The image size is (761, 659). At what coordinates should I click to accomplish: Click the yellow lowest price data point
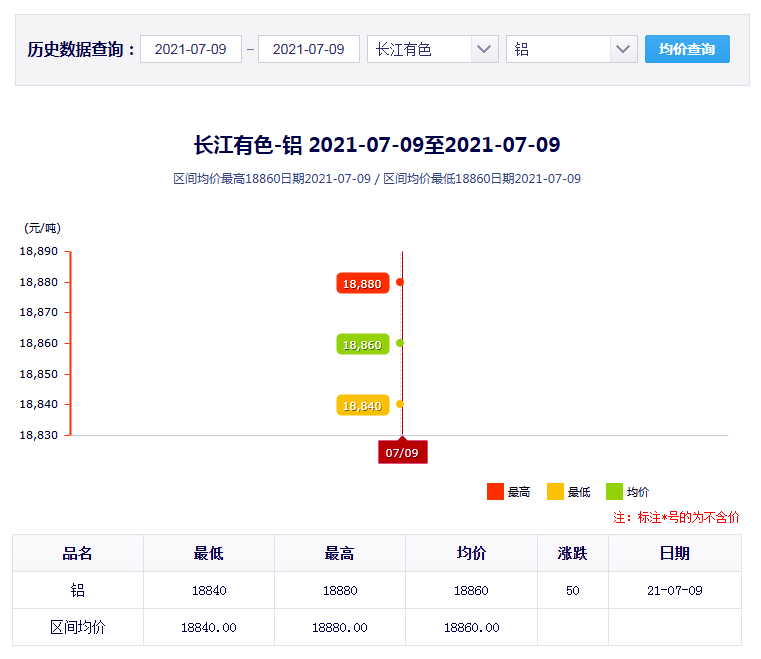[x=400, y=404]
